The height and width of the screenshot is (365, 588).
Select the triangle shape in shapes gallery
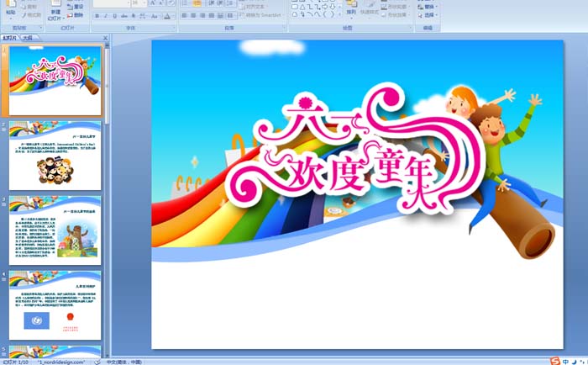coord(302,7)
